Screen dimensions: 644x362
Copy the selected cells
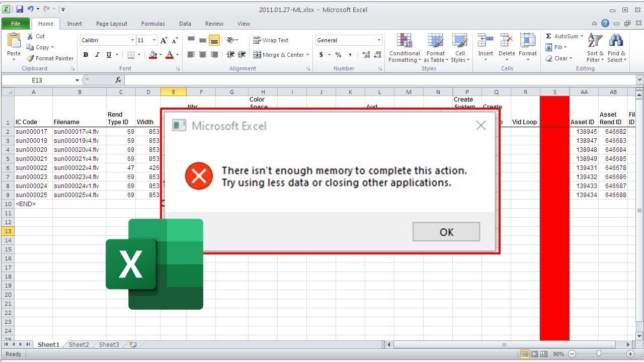[30, 47]
